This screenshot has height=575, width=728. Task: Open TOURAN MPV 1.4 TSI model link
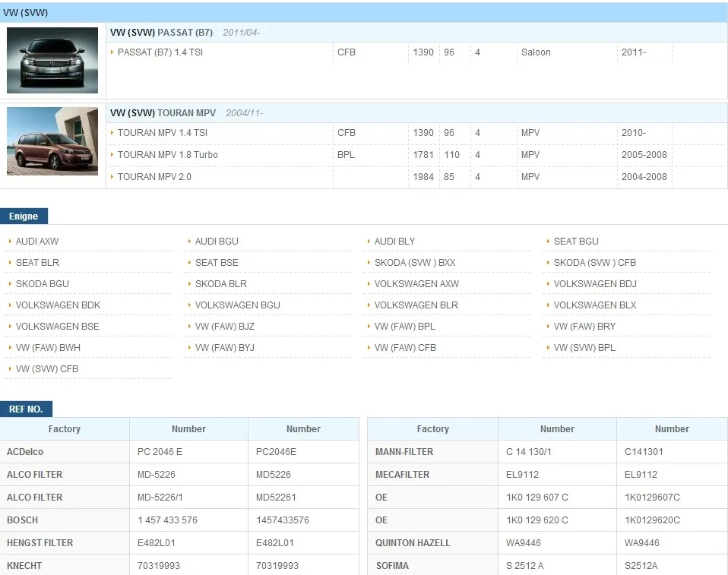(x=163, y=133)
